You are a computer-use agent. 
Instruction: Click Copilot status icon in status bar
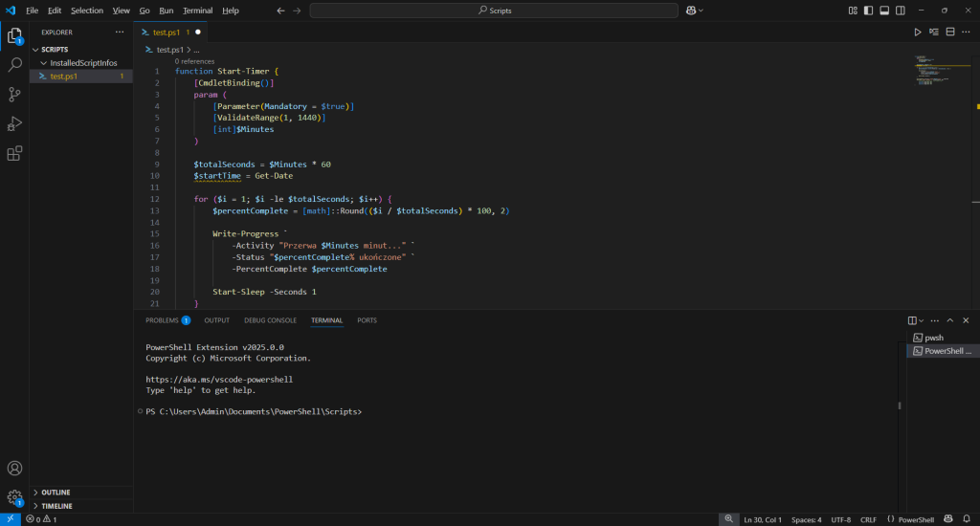pyautogui.click(x=948, y=519)
